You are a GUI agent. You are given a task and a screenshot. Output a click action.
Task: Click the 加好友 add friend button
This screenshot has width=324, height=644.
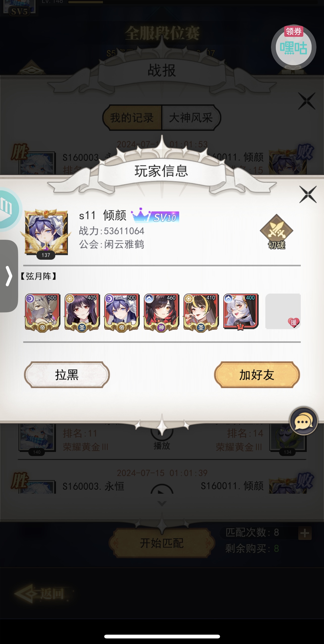(x=257, y=375)
